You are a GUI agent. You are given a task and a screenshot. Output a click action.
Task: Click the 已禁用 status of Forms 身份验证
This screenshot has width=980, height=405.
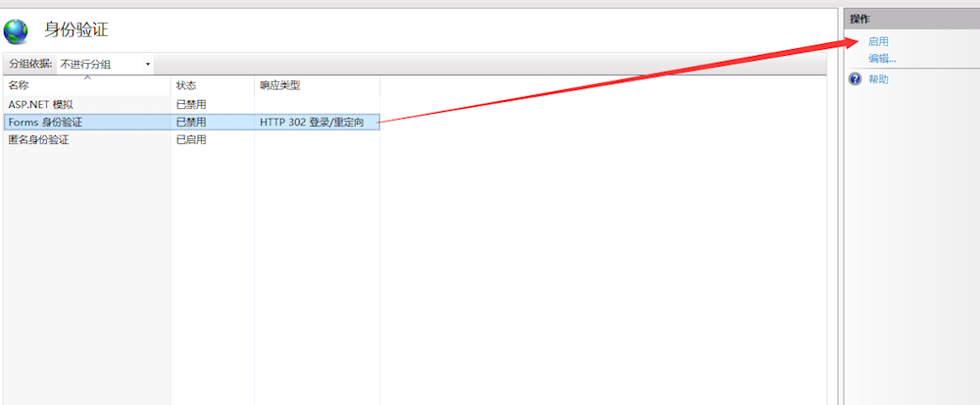[191, 123]
